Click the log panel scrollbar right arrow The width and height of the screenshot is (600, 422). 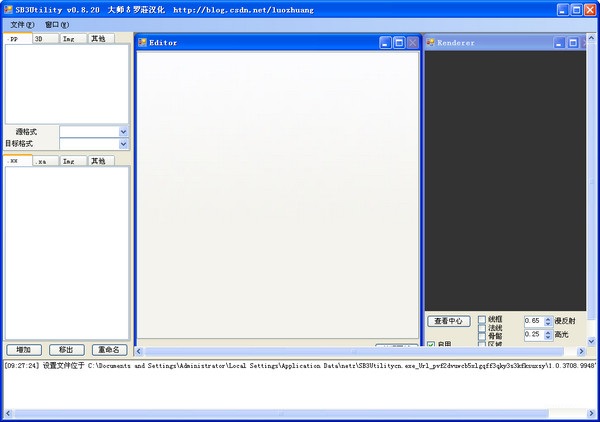point(592,414)
